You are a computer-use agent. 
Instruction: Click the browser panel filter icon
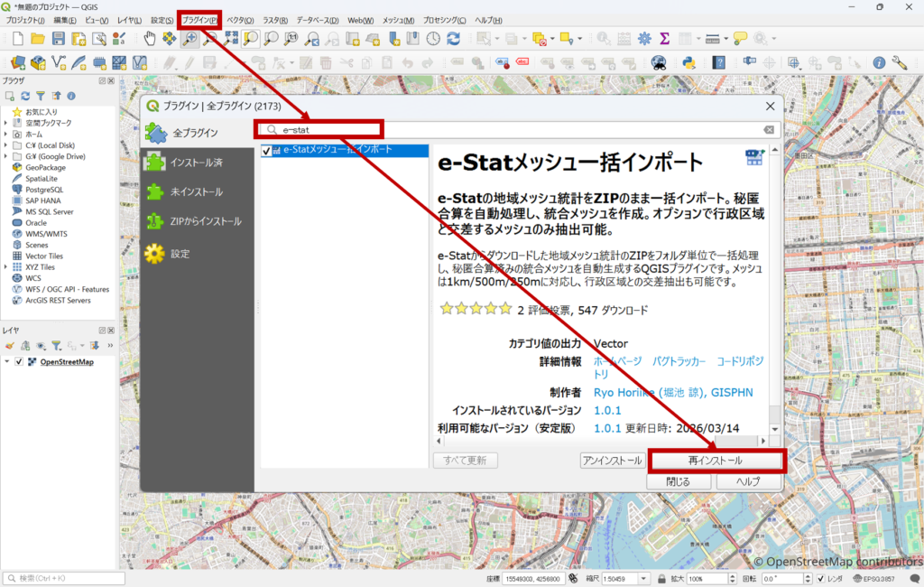point(41,96)
